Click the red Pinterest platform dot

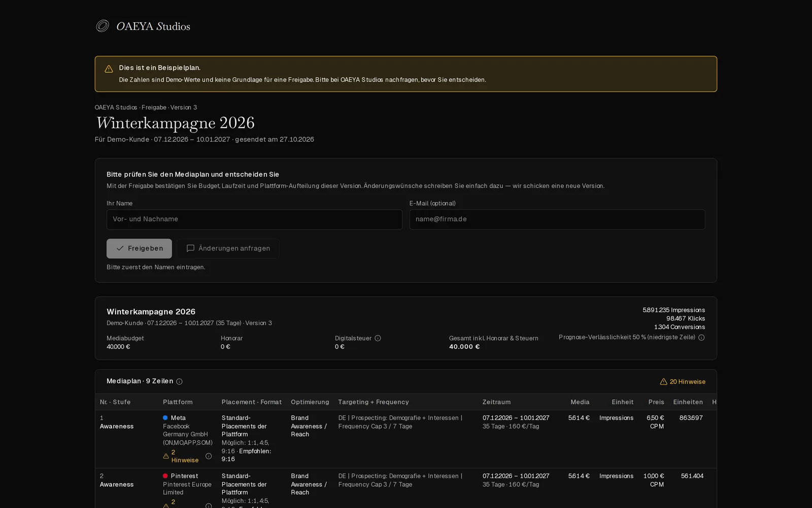(x=165, y=476)
